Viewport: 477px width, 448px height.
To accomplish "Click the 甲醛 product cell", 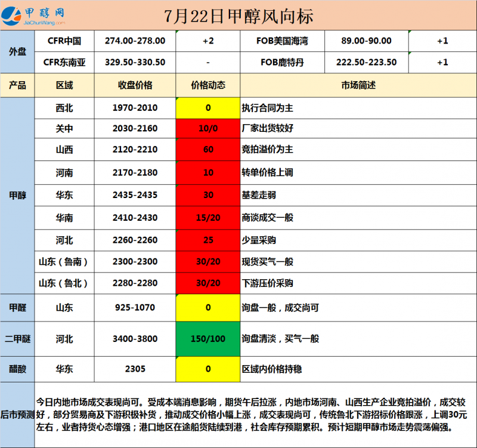I will tap(17, 308).
